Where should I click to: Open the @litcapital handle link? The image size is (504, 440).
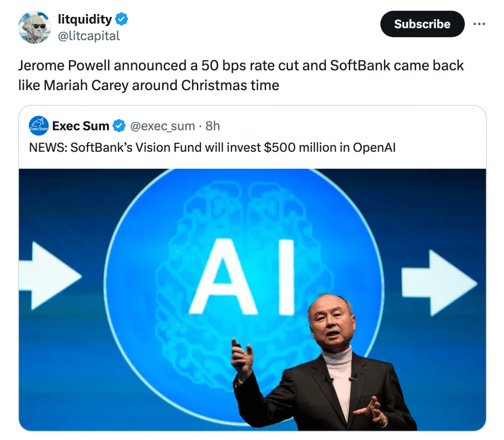89,36
